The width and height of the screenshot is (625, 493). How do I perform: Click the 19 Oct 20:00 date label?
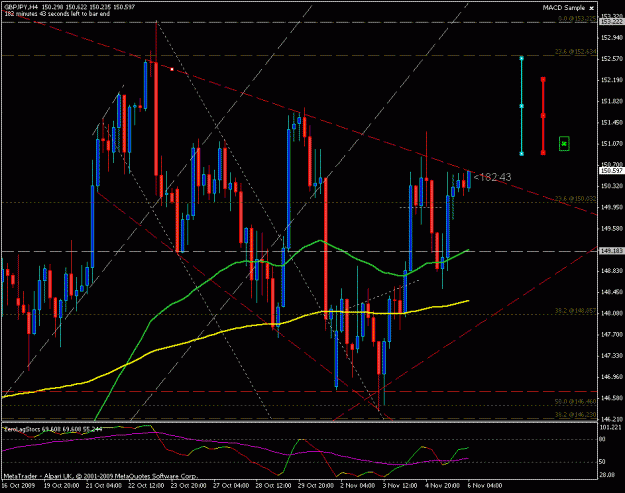click(x=61, y=486)
